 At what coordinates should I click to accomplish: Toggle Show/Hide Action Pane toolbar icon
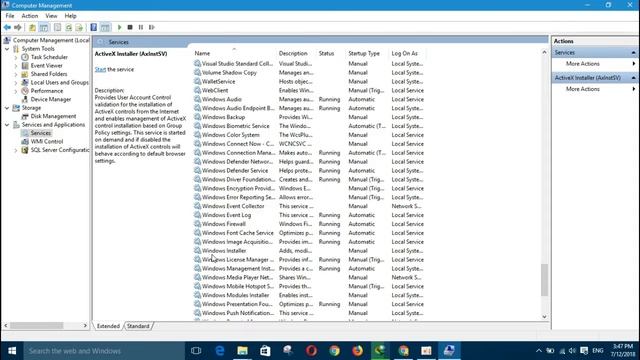pos(105,27)
